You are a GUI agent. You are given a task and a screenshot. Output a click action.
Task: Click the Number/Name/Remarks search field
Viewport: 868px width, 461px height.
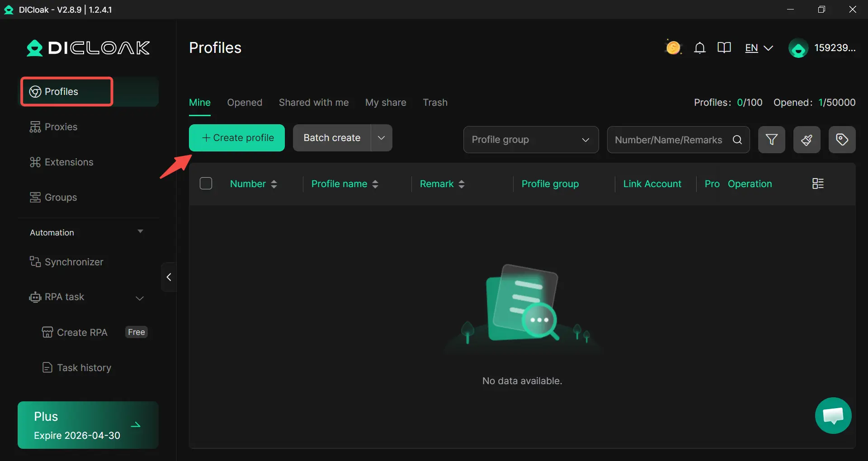pos(668,140)
